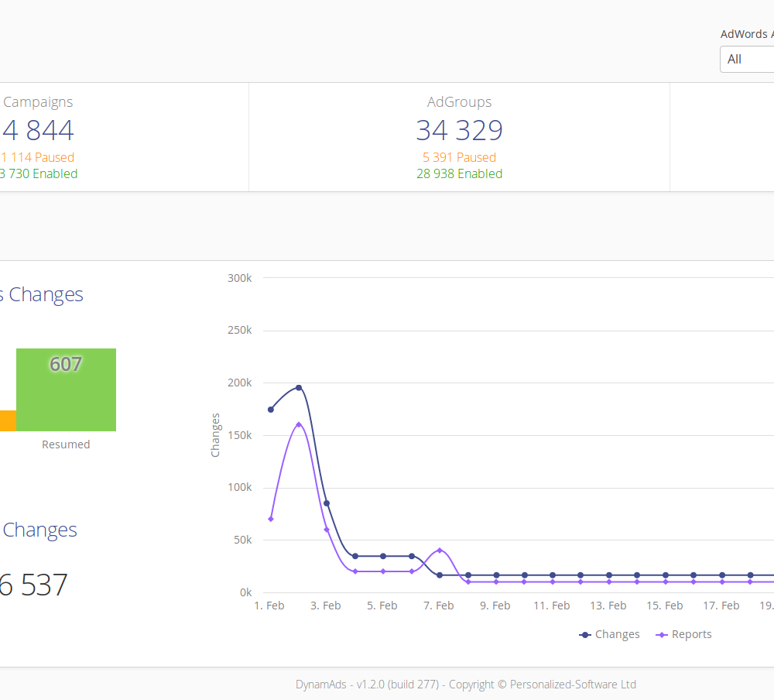
Task: Toggle the Changes series in chart legend
Action: pyautogui.click(x=609, y=634)
